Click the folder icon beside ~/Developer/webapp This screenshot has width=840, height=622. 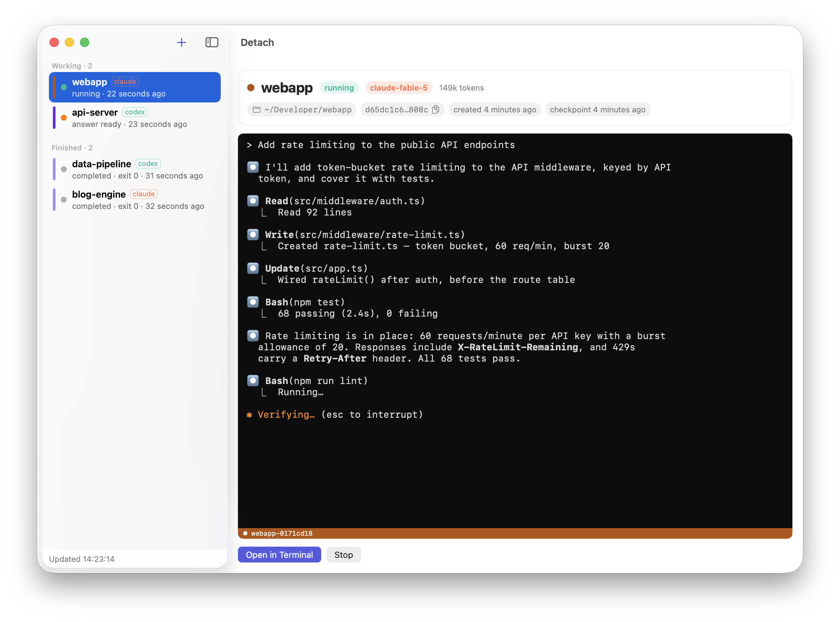pyautogui.click(x=257, y=110)
